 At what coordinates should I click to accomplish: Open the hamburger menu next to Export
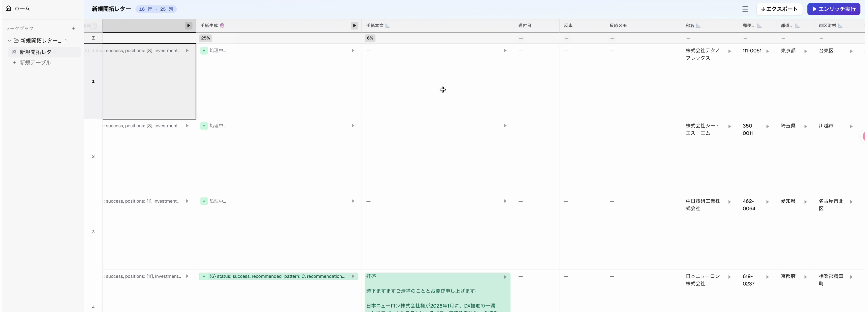coord(745,10)
